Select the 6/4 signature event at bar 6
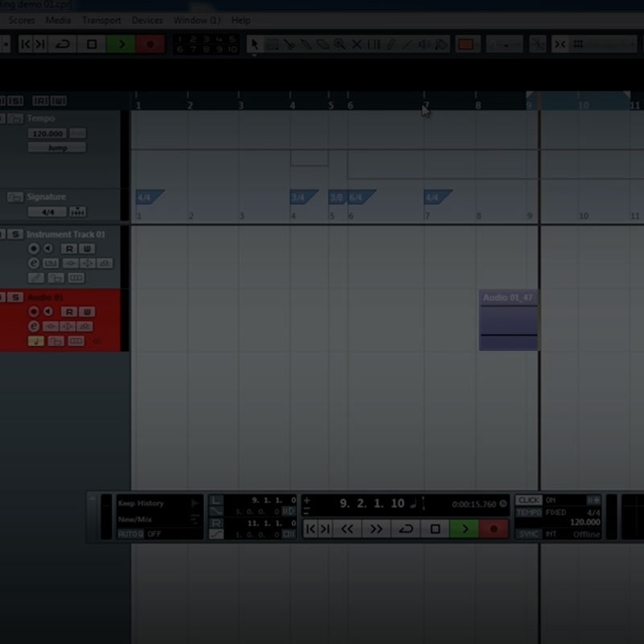This screenshot has height=644, width=644. pos(361,197)
